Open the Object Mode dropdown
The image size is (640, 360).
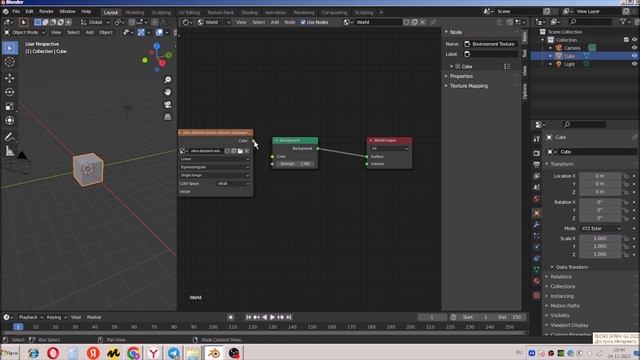(24, 32)
